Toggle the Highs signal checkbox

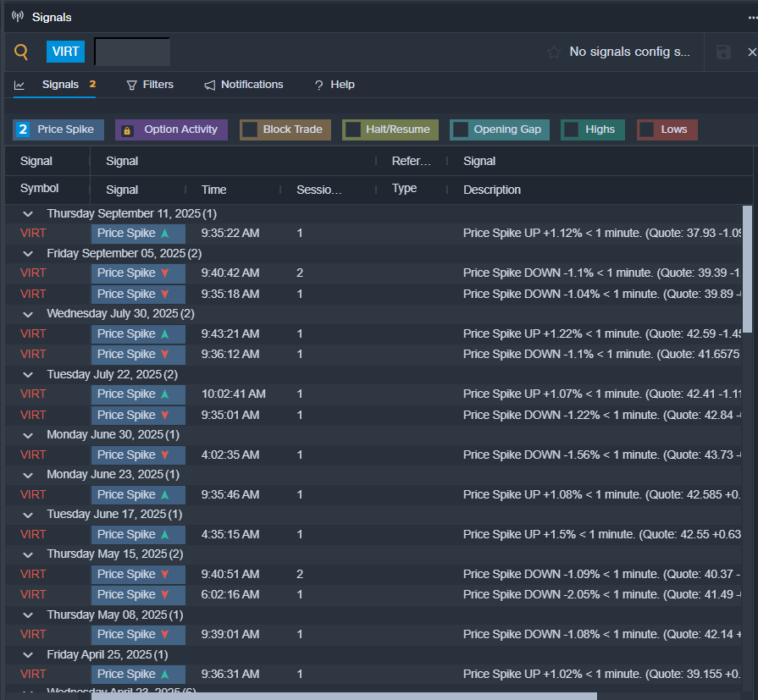(x=572, y=130)
